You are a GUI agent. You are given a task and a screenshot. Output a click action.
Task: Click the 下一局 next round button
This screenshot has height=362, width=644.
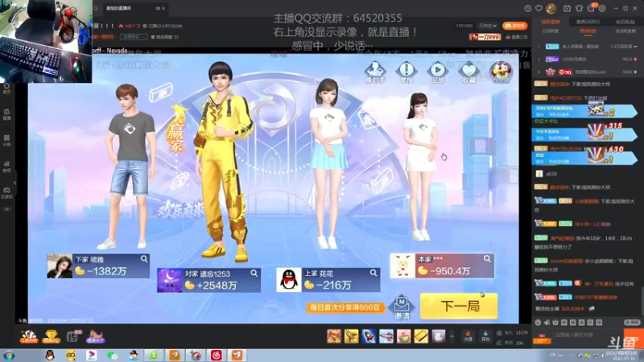(459, 306)
